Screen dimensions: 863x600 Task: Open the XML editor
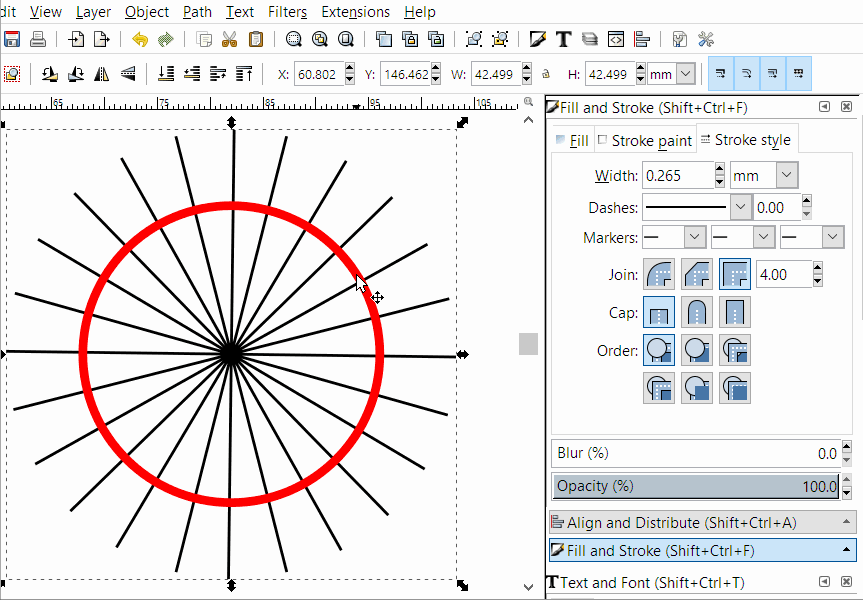[x=613, y=39]
